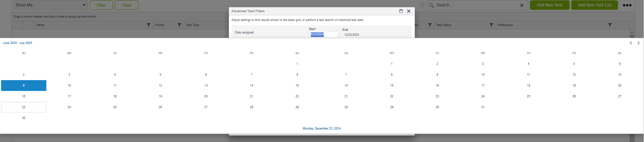This screenshot has width=644, height=142.
Task: Click the June 2024 - July 2024 header
Action: click(x=18, y=43)
